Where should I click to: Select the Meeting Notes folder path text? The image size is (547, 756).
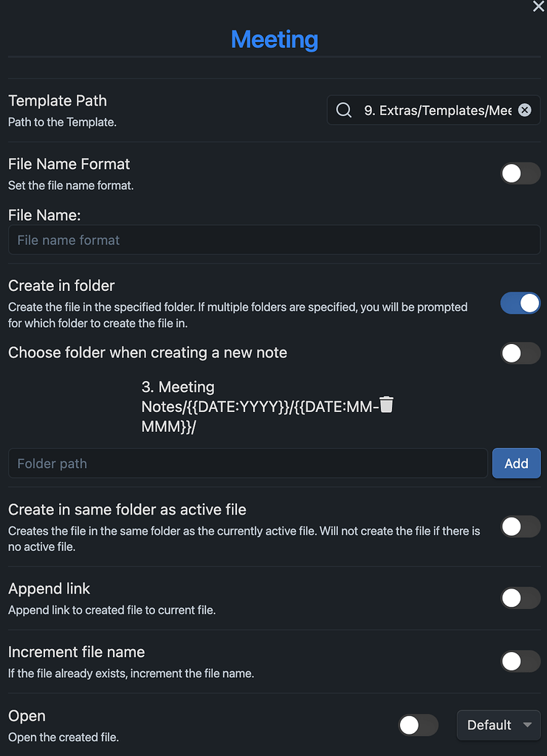[260, 407]
